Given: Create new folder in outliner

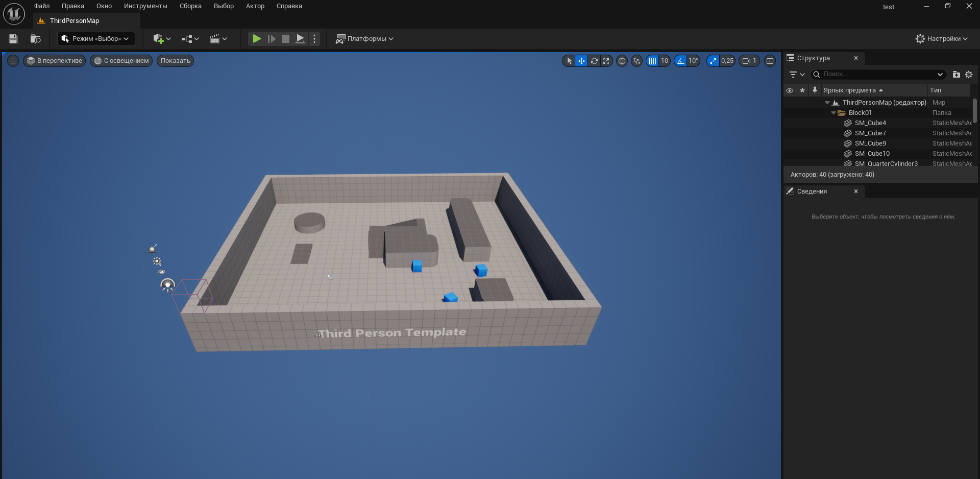Looking at the screenshot, I should [957, 75].
